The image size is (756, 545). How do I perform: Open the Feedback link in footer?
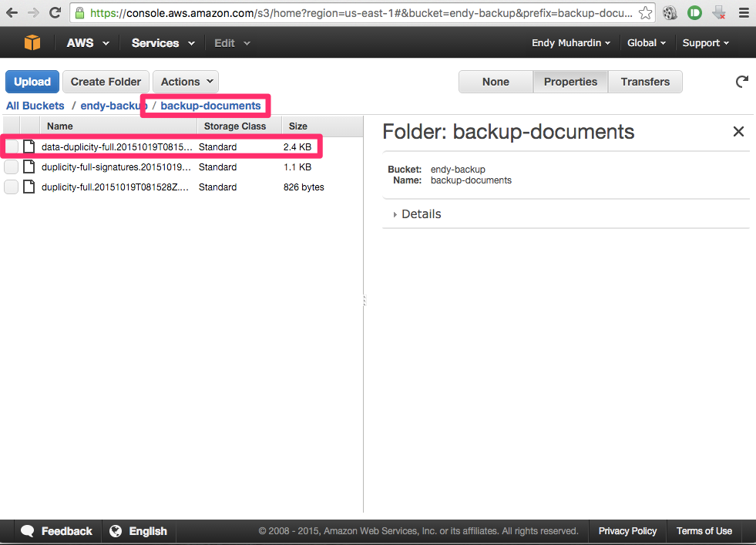(66, 531)
